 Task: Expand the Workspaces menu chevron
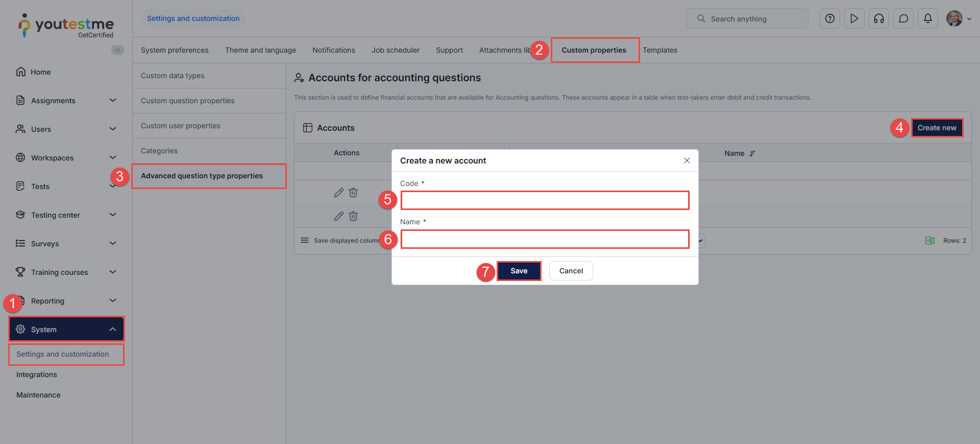(x=113, y=157)
